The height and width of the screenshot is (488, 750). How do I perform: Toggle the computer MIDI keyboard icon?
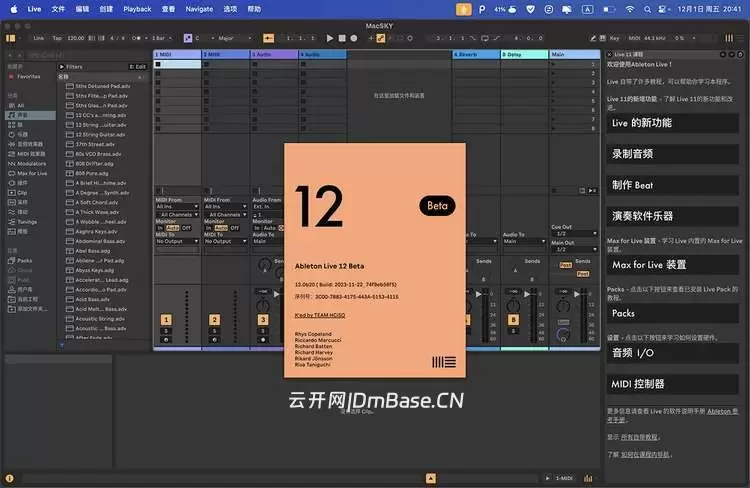(x=602, y=38)
